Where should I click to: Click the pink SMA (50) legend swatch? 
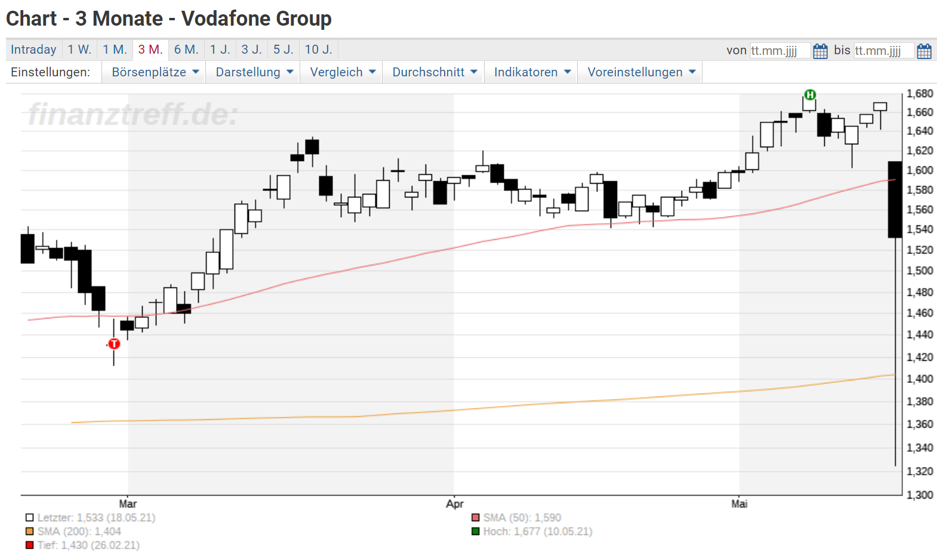tap(476, 518)
